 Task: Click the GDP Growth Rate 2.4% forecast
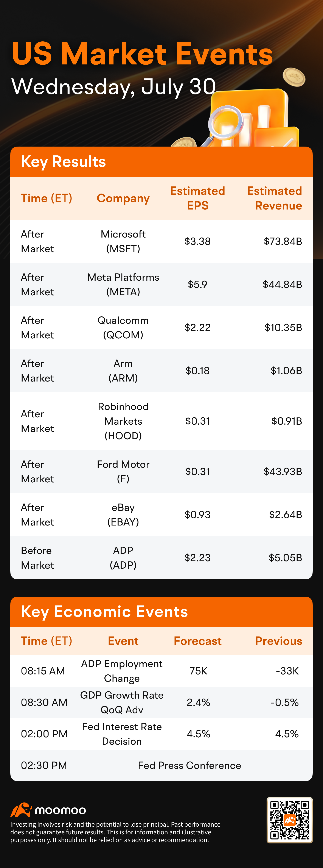pos(199,702)
